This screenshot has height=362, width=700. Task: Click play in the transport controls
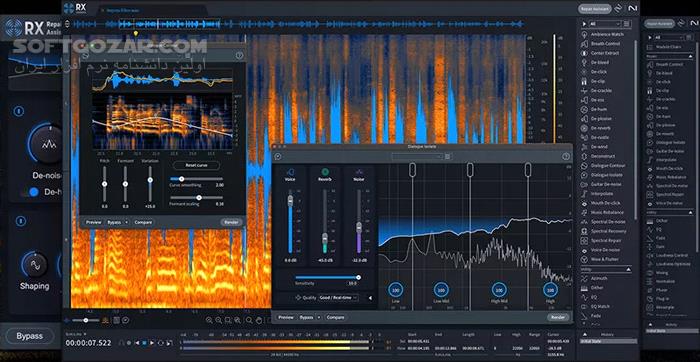click(x=152, y=343)
